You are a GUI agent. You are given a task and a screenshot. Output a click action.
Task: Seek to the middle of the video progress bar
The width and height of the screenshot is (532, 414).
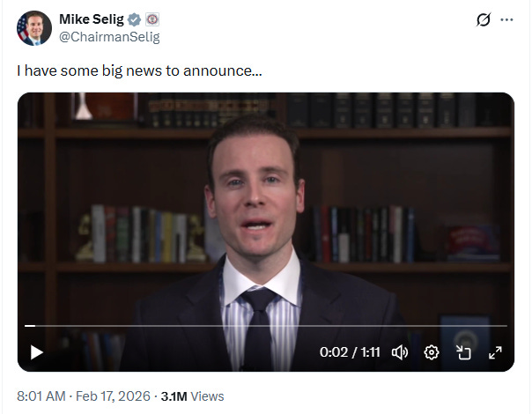point(266,326)
